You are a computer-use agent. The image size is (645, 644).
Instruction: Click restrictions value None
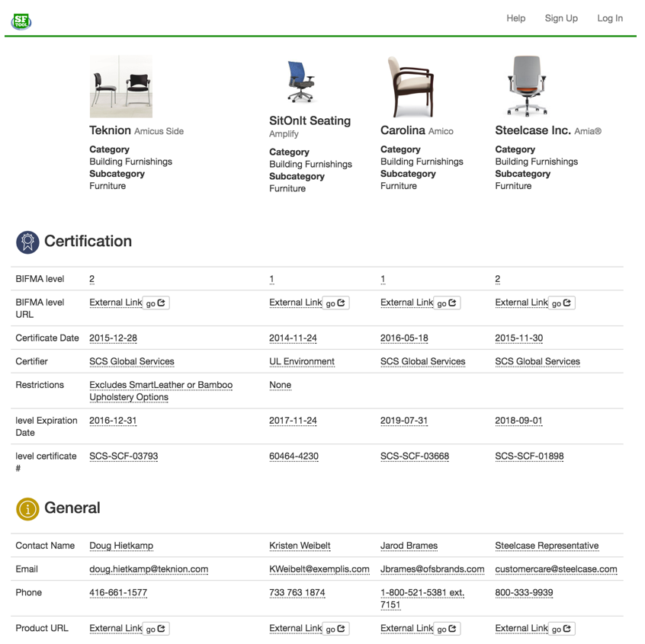click(x=280, y=385)
